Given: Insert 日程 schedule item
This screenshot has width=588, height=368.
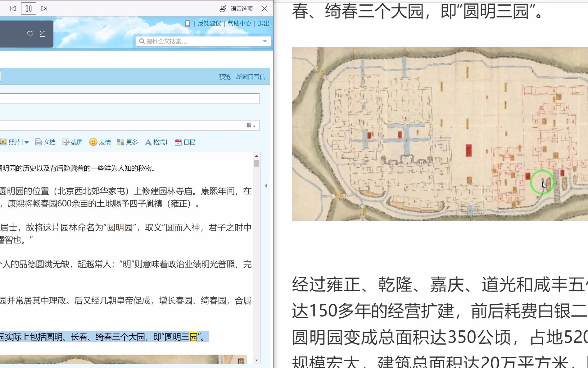Looking at the screenshot, I should [185, 142].
